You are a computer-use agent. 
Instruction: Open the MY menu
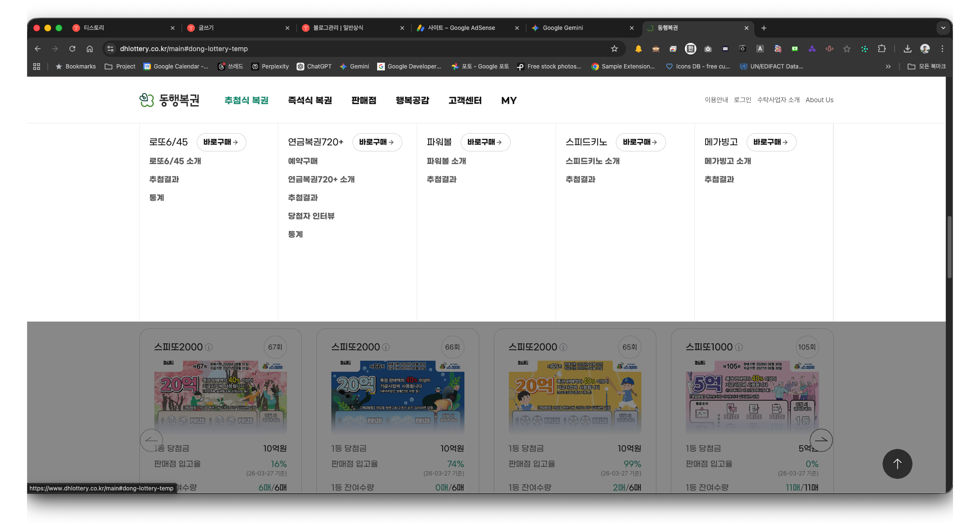[509, 100]
